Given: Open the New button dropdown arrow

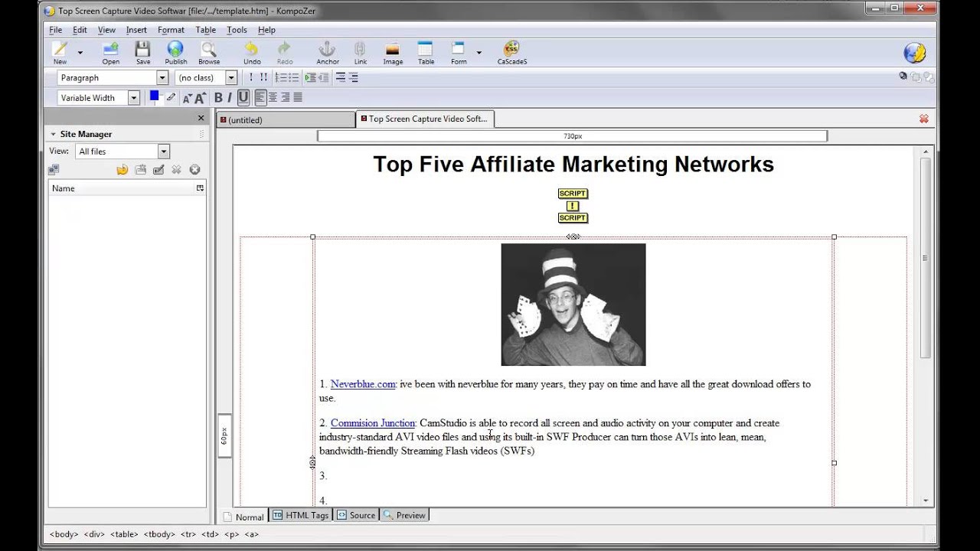Looking at the screenshot, I should click(80, 53).
